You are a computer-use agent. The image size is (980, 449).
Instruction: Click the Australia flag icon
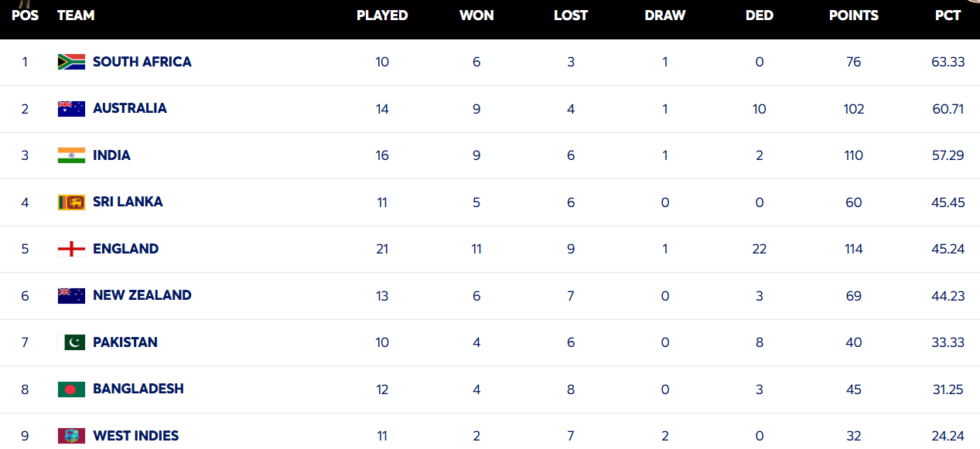click(71, 109)
